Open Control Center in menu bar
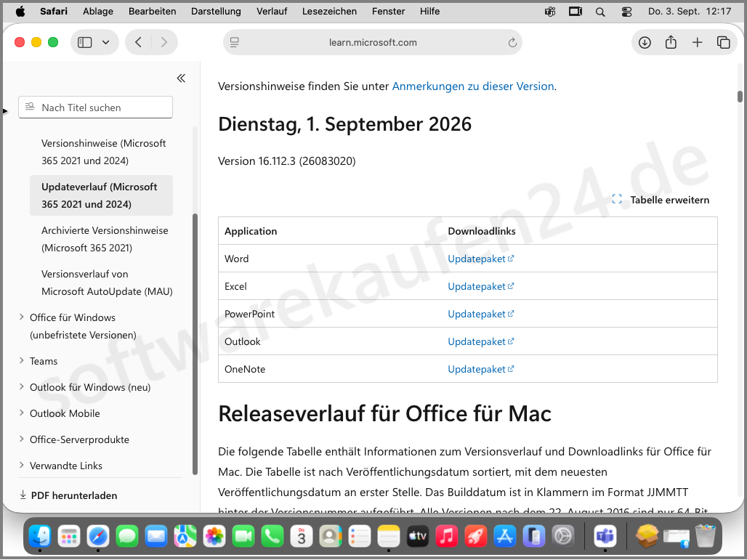Viewport: 747px width, 560px height. pyautogui.click(x=626, y=12)
